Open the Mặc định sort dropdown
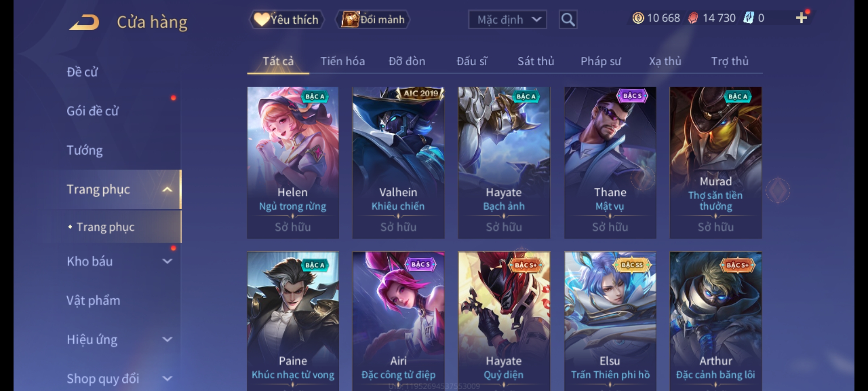Screen dimensions: 868x391 click(x=507, y=20)
